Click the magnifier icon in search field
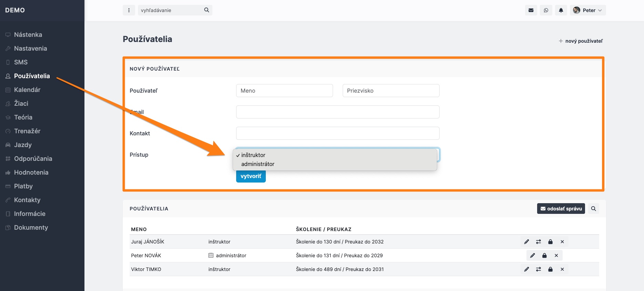Screen dimensions: 644x291 click(207, 10)
